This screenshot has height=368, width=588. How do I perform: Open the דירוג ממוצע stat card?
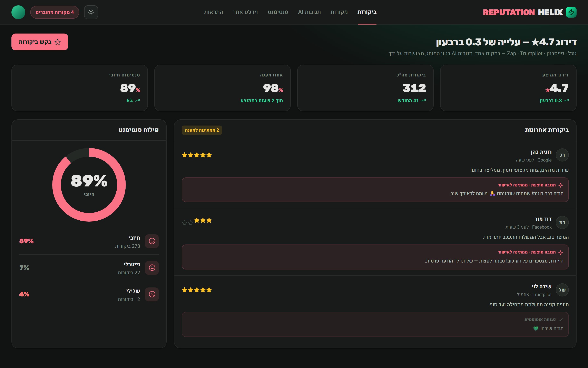click(508, 88)
